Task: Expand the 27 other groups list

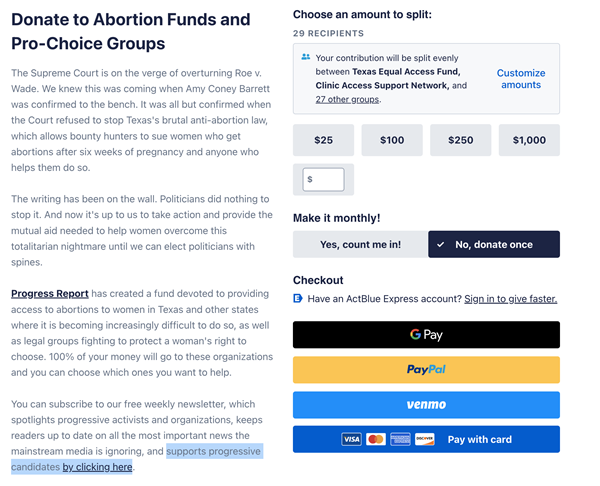Action: [347, 99]
